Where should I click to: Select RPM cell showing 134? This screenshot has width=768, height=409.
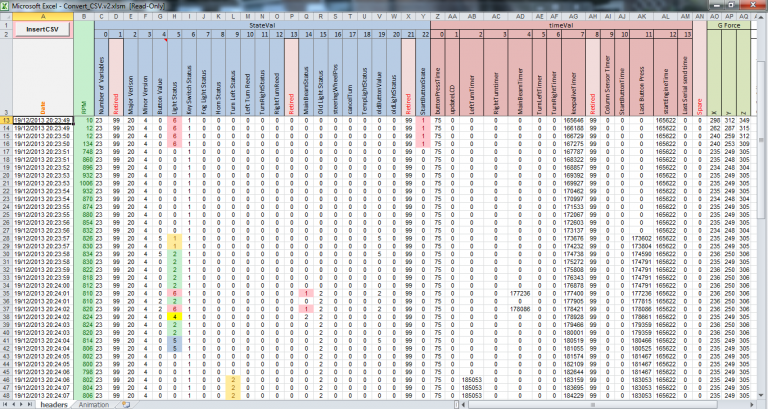tap(84, 144)
